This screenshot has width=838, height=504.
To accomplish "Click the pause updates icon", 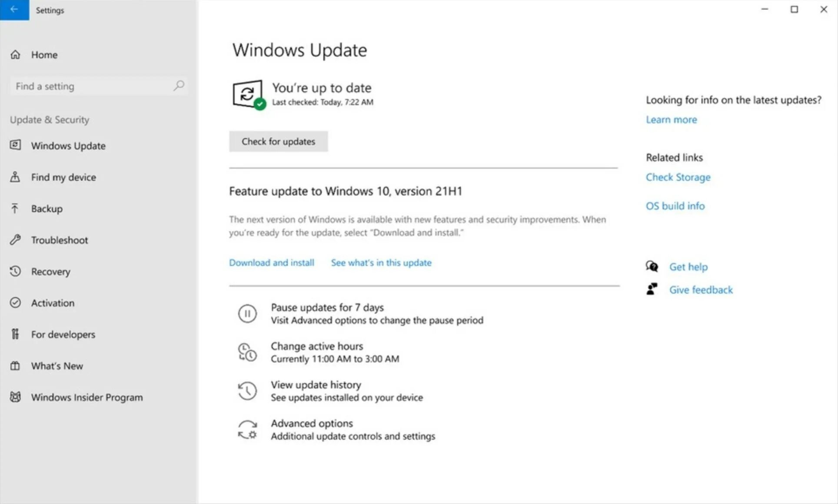I will click(247, 314).
